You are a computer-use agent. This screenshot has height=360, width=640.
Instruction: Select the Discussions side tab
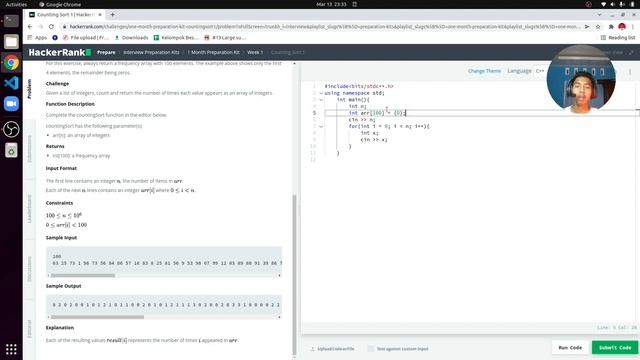tap(29, 269)
